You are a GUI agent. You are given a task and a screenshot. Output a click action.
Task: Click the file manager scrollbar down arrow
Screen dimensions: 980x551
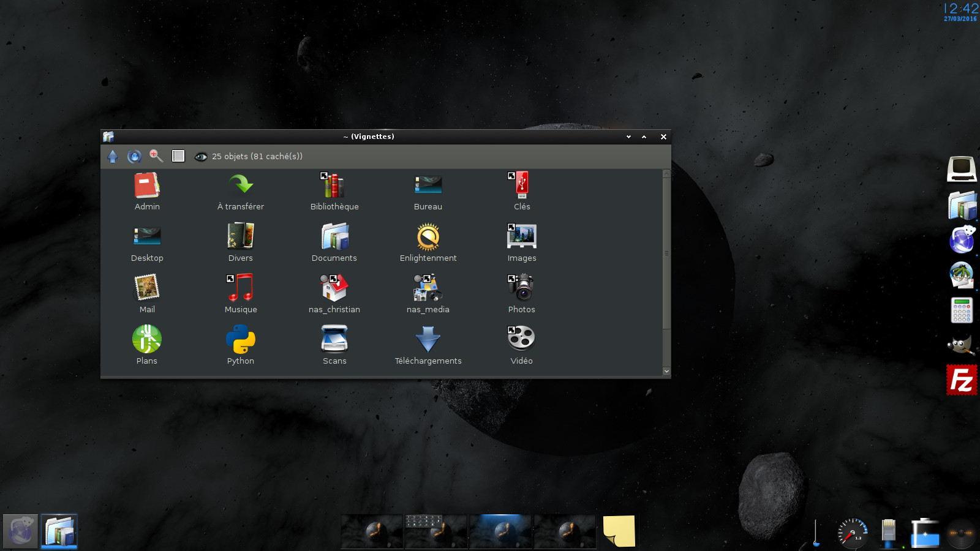[666, 371]
